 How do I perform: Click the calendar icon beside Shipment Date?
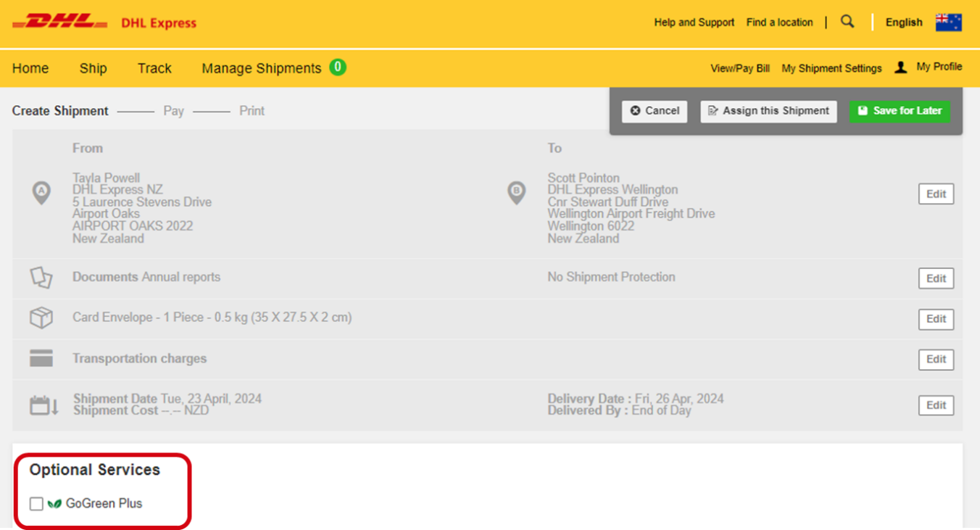pyautogui.click(x=43, y=405)
